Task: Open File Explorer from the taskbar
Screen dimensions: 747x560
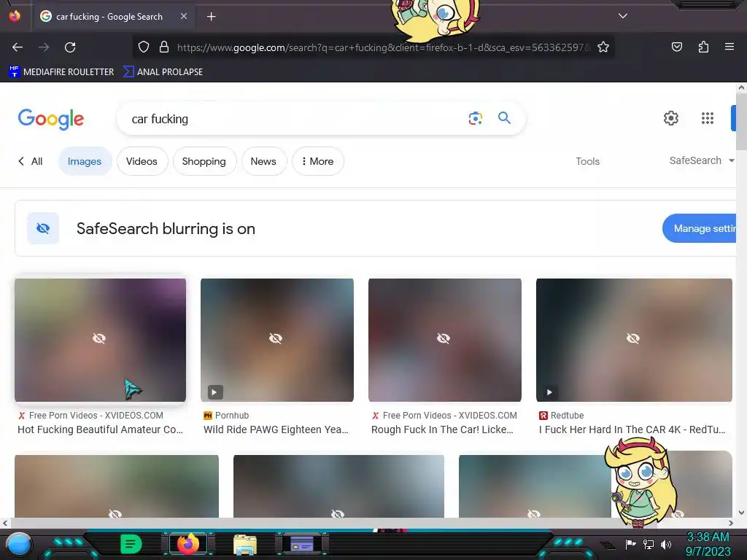Action: pyautogui.click(x=245, y=545)
